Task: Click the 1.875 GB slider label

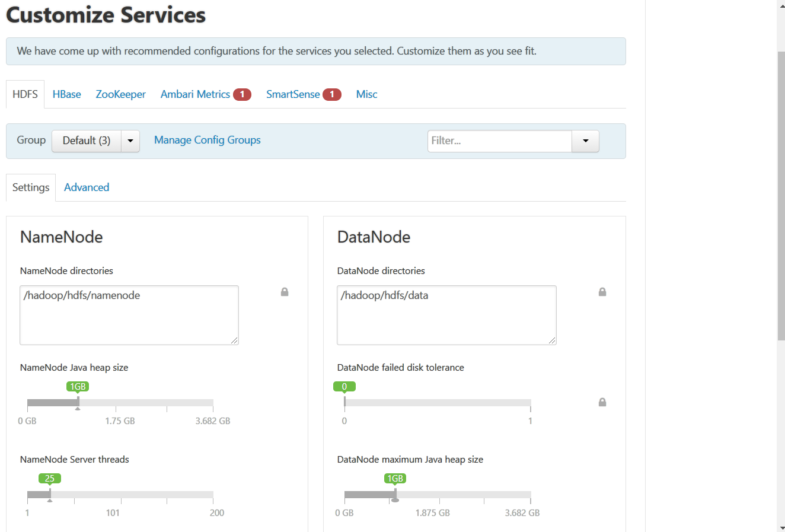Action: tap(432, 513)
